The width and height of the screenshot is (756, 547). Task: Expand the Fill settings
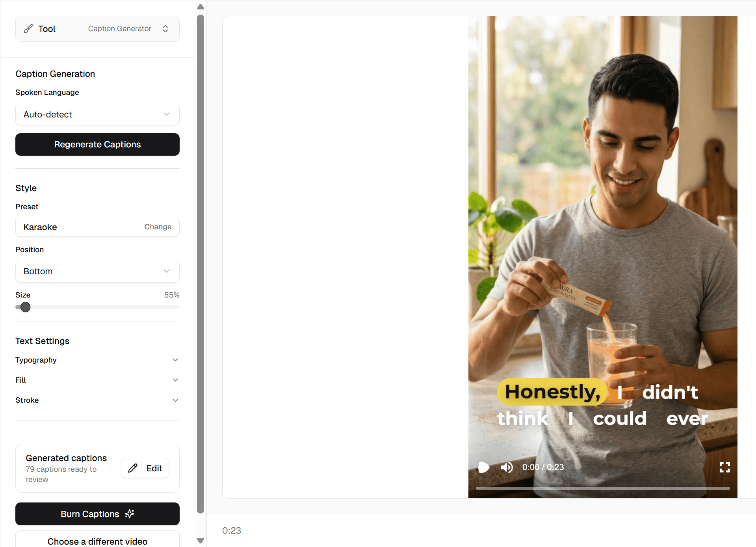97,380
